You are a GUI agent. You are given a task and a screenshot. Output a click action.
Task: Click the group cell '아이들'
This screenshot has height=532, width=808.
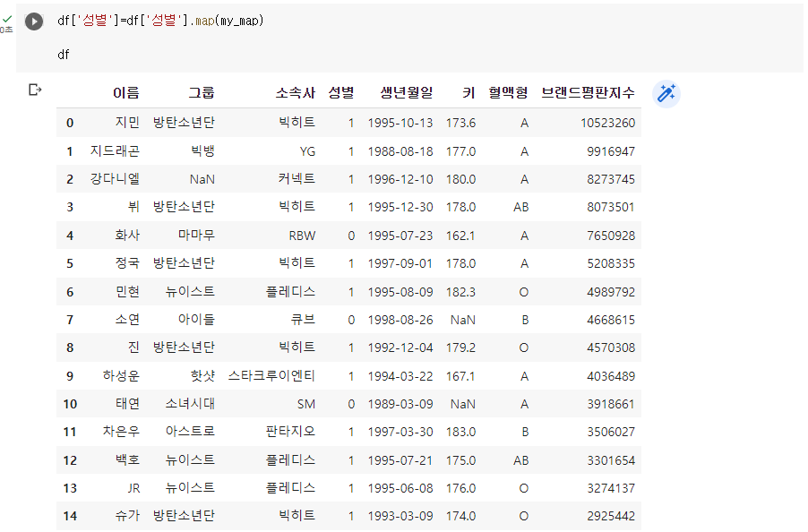tap(196, 320)
